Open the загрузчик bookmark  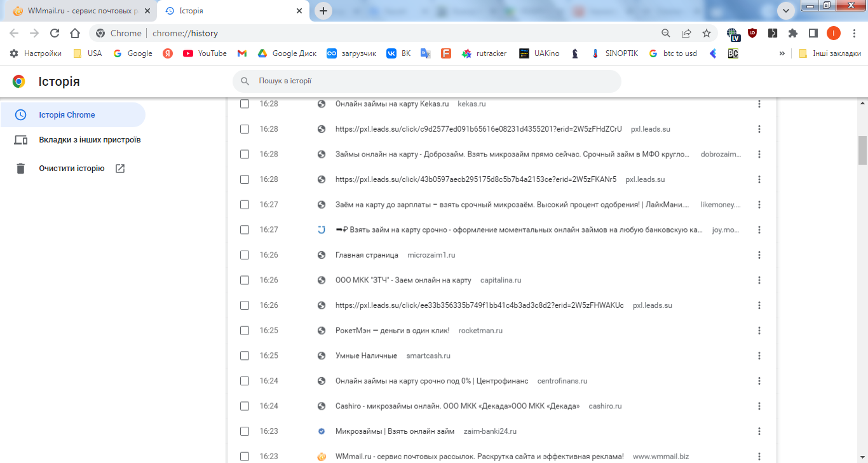(x=351, y=53)
